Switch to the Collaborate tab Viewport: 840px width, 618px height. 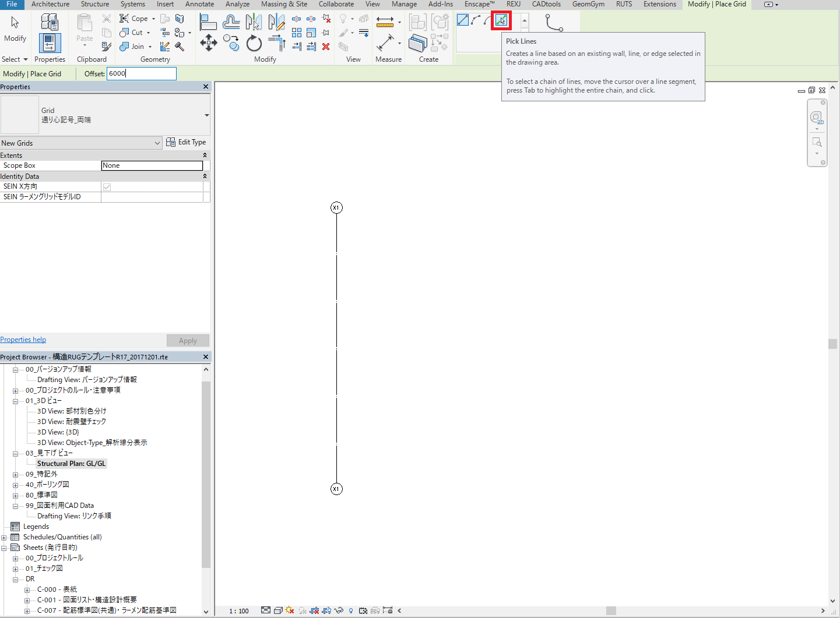point(336,4)
